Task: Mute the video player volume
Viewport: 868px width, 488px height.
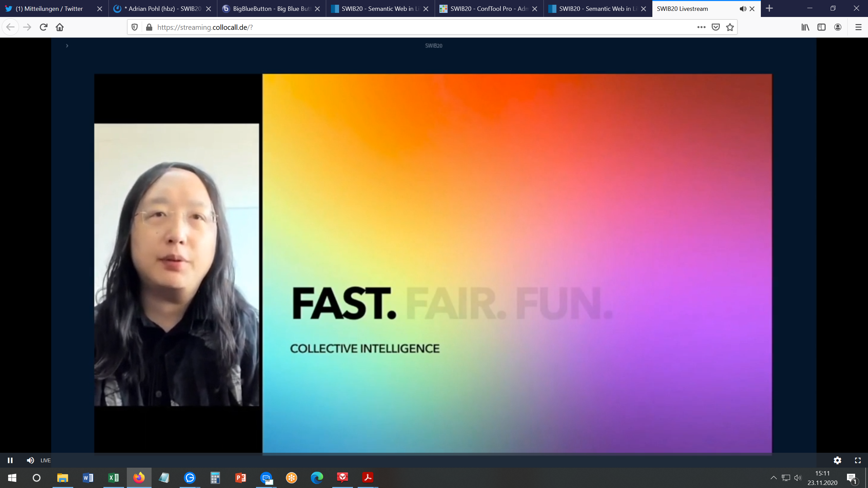Action: (30, 460)
